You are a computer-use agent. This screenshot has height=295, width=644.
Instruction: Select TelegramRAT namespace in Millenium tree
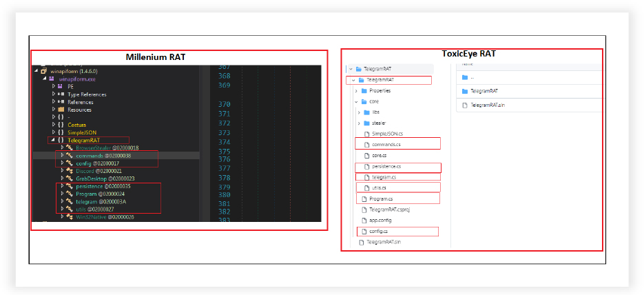pos(84,141)
